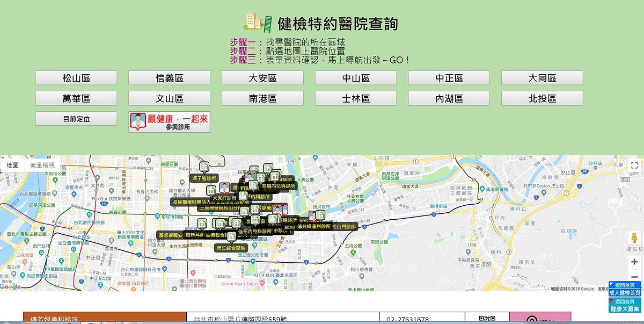644x324 pixels.
Task: Click the 目前定位 current location button
Action: pyautogui.click(x=76, y=119)
